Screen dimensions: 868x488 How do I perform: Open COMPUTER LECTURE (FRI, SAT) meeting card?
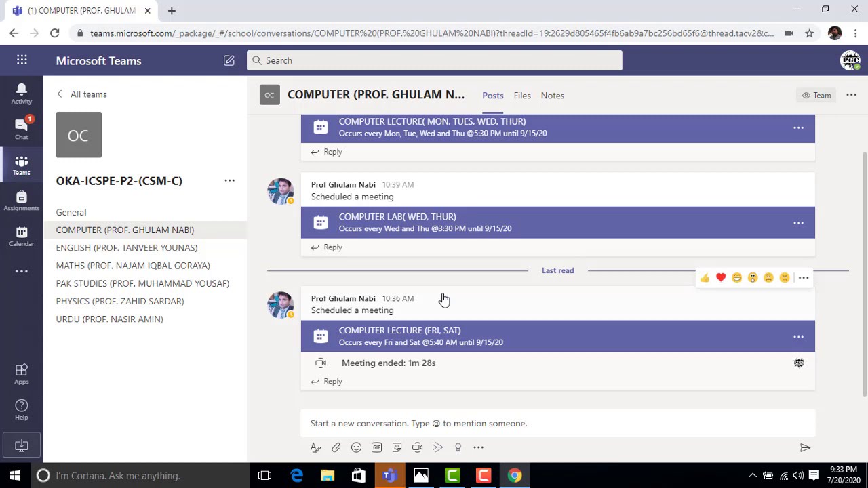(x=558, y=336)
